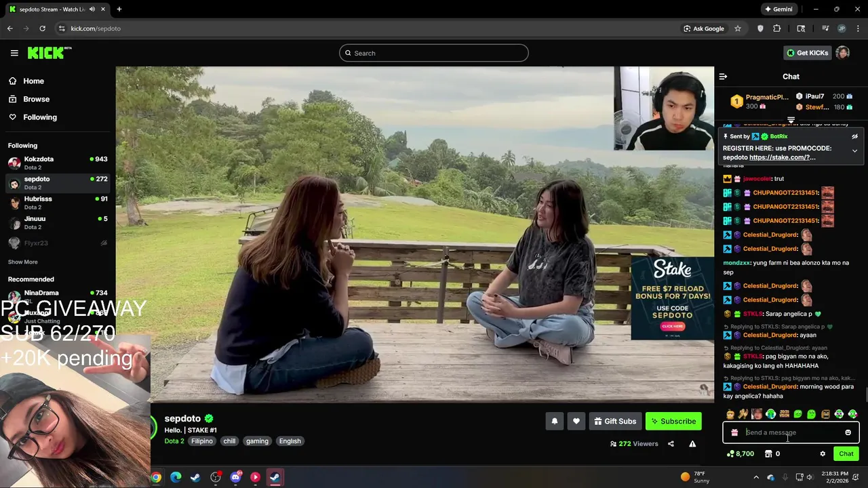
Task: Click the stream search field
Action: [x=434, y=53]
